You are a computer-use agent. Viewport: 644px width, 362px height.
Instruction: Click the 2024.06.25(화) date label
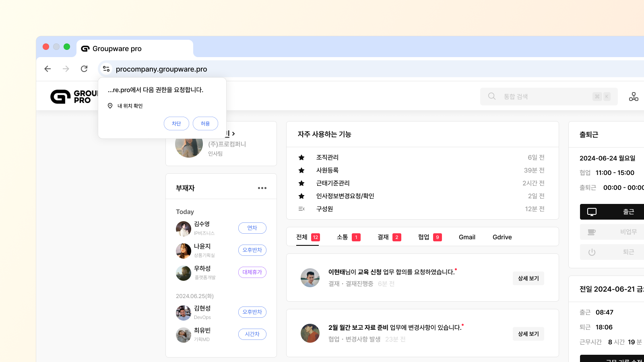tap(195, 296)
